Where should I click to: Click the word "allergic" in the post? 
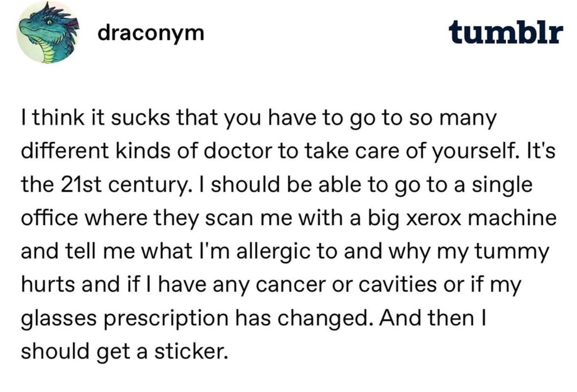pos(273,252)
